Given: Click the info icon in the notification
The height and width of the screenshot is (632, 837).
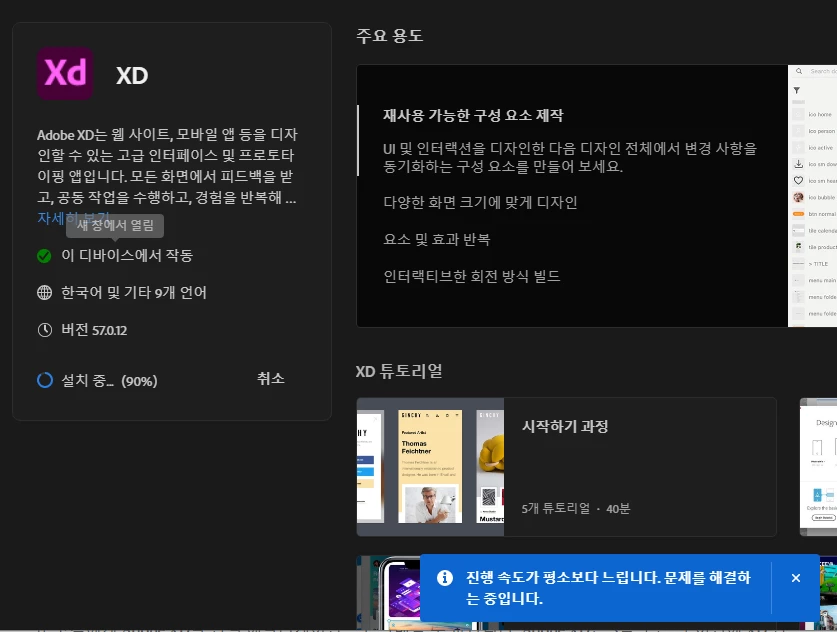Looking at the screenshot, I should [445, 578].
